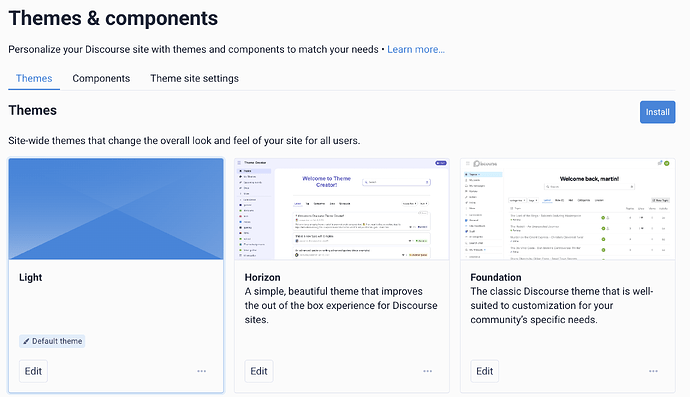
Task: Open the Horizon theme more options menu
Action: pos(427,371)
